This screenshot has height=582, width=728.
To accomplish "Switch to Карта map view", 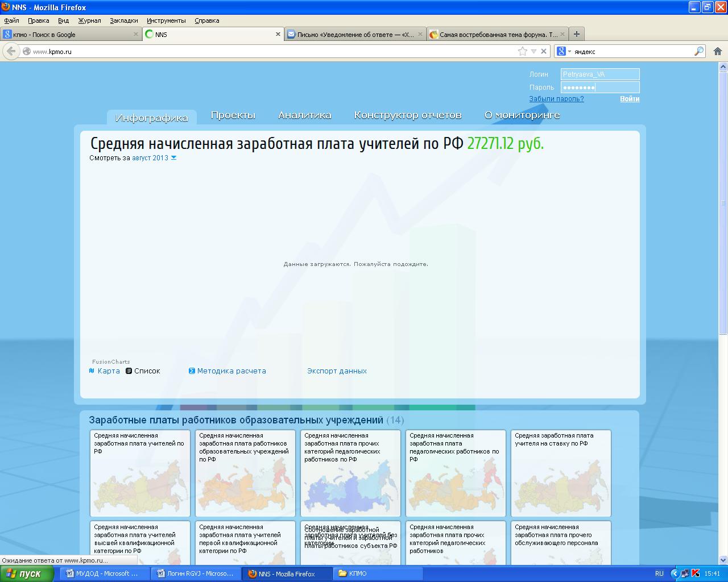I will click(105, 371).
